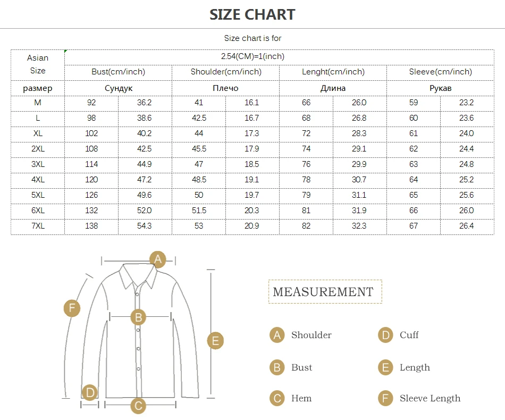Select the B circle next to Bust legend
Image resolution: width=505 pixels, height=420 pixels.
coord(277,367)
